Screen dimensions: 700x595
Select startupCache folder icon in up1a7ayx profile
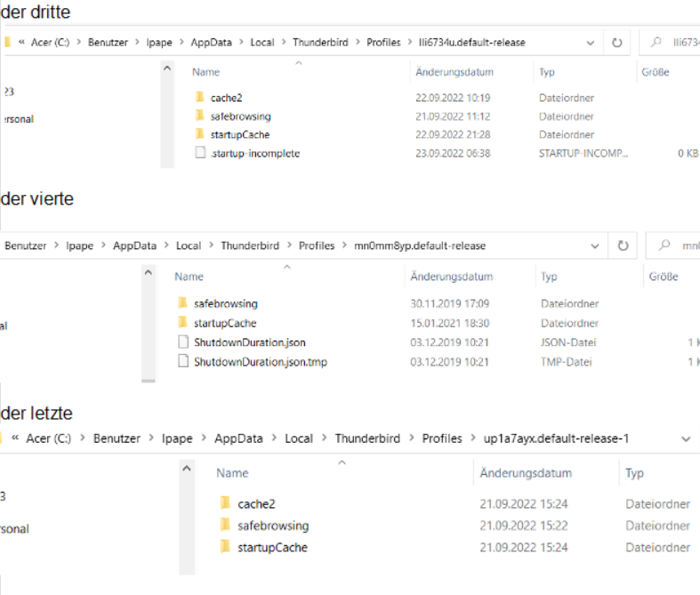226,547
